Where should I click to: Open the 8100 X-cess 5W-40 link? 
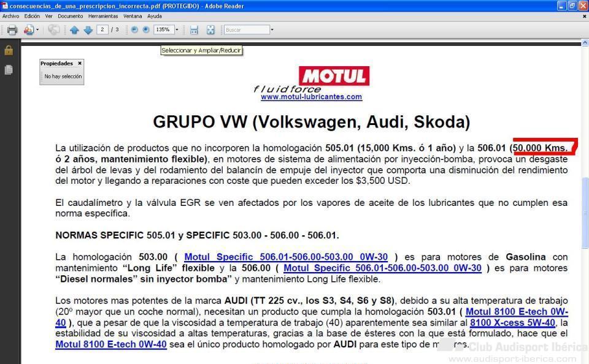(x=512, y=323)
